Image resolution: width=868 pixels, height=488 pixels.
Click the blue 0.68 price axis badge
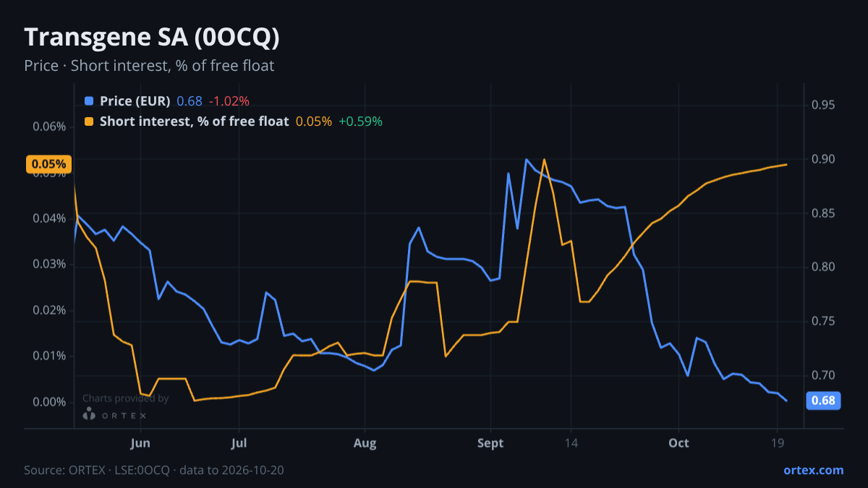pos(823,401)
